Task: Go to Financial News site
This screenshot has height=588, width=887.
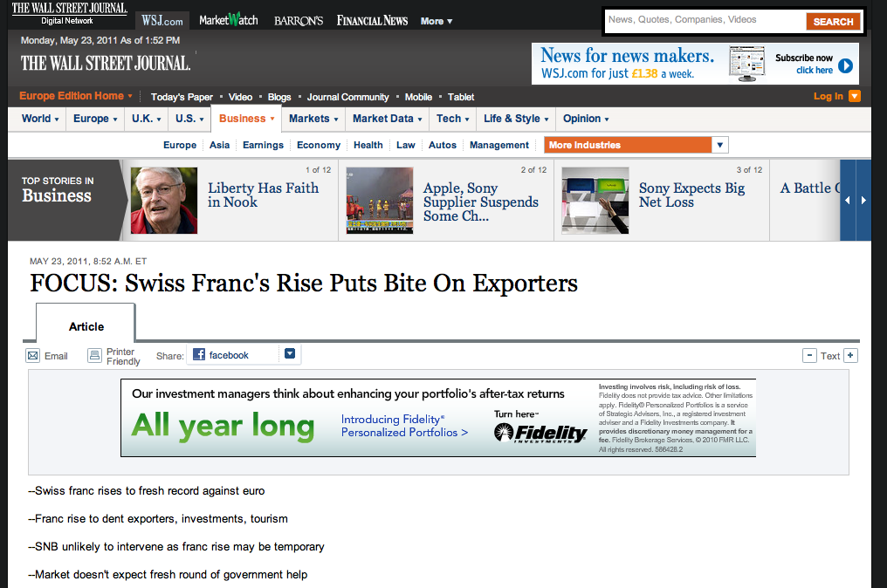Action: pos(372,21)
